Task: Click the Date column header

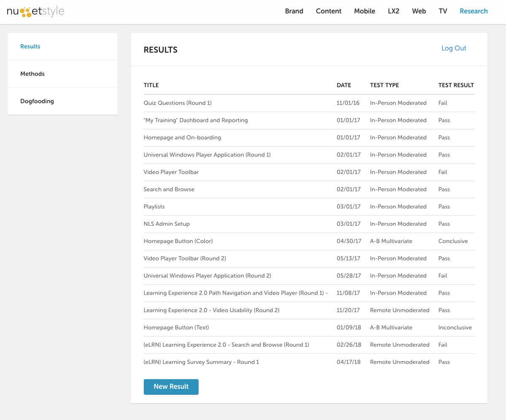Action: (x=344, y=85)
